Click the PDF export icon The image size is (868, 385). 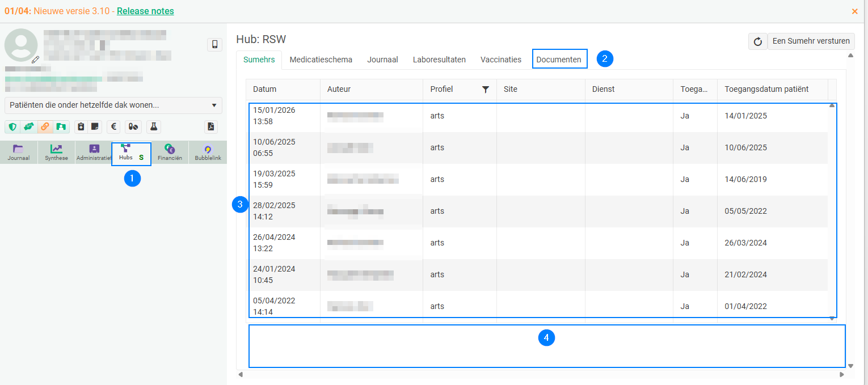(x=211, y=127)
